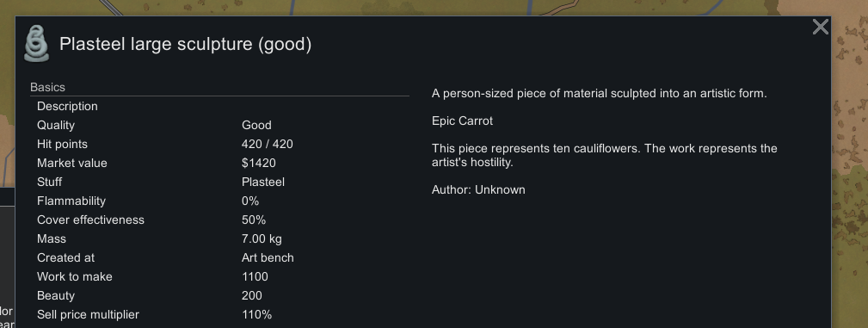Select the Beauty stat row
This screenshot has width=868, height=328.
219,295
